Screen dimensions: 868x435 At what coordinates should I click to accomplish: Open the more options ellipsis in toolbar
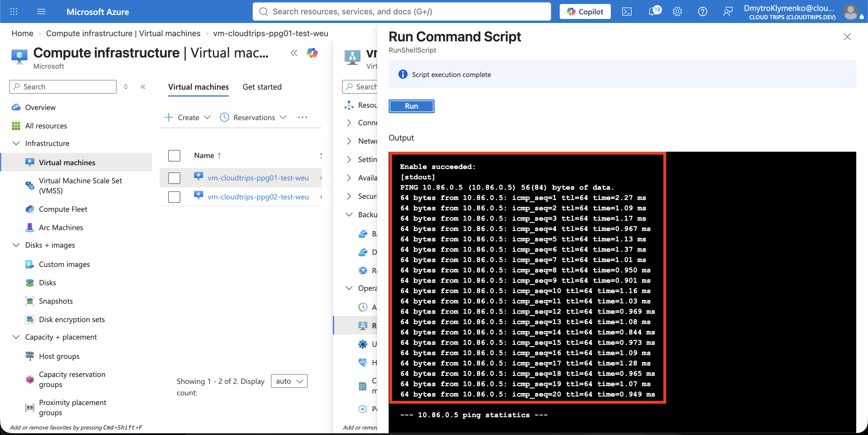pyautogui.click(x=303, y=117)
